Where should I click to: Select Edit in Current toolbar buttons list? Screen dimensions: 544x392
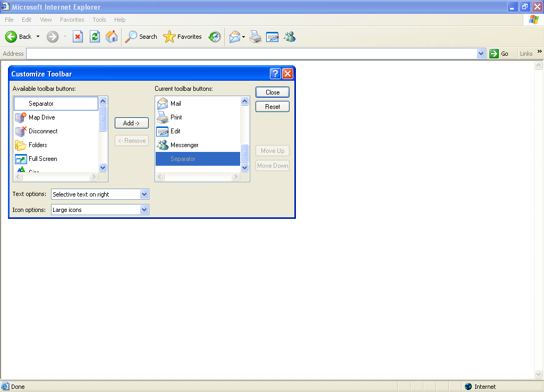click(198, 131)
